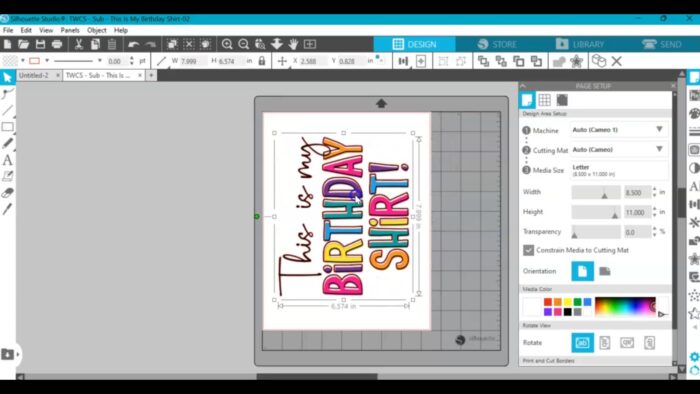This screenshot has width=700, height=394.
Task: Open the Edit menu
Action: tap(26, 30)
